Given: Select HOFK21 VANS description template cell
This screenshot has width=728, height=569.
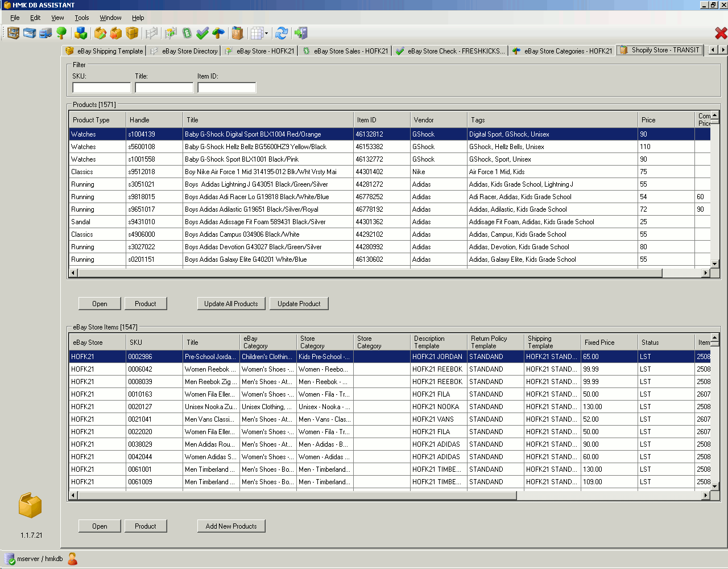Looking at the screenshot, I should [x=439, y=419].
